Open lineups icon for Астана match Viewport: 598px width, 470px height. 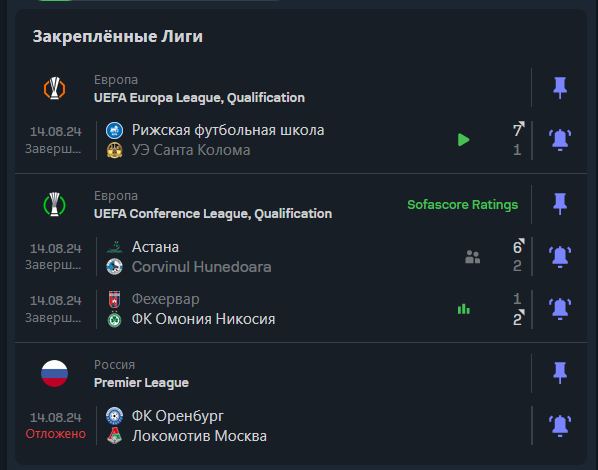pos(473,257)
